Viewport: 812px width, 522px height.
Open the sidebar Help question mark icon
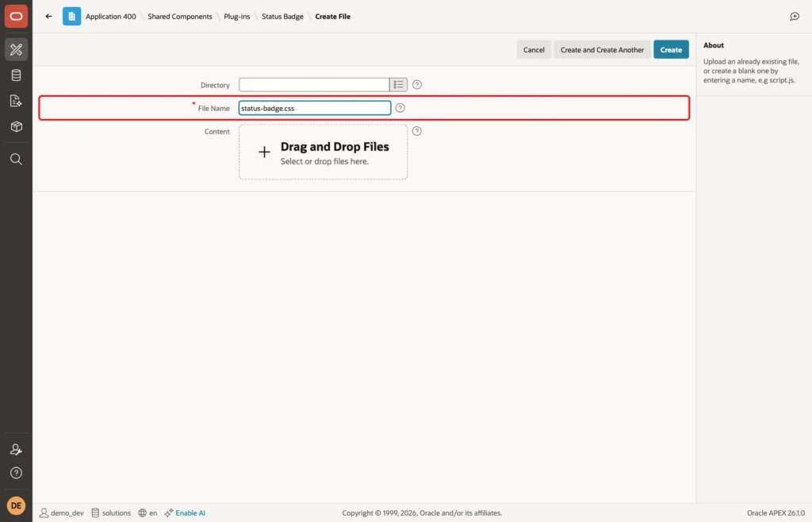pyautogui.click(x=16, y=473)
